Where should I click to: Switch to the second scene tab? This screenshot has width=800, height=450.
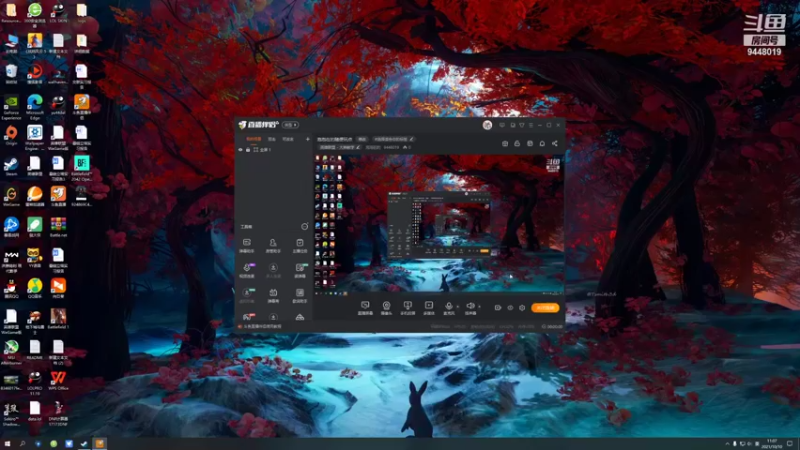[x=272, y=139]
